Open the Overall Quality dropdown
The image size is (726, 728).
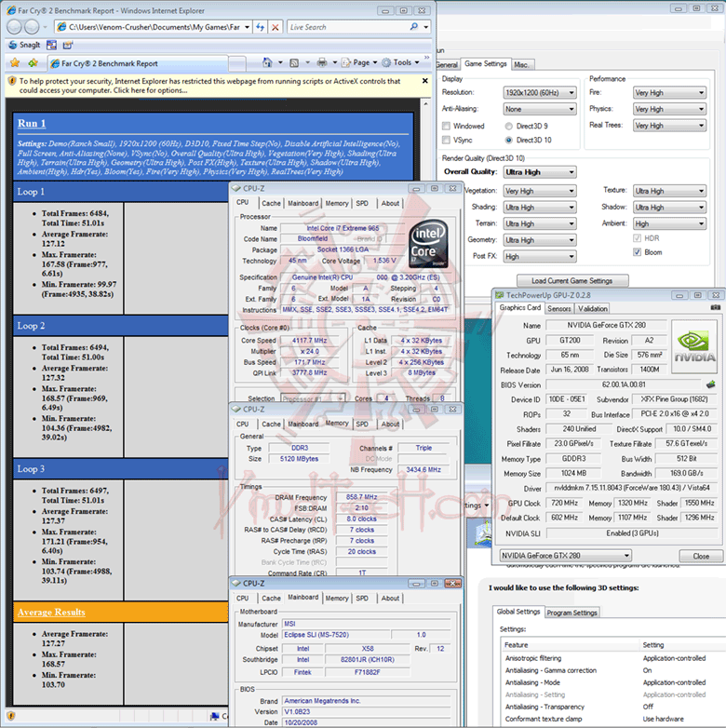pos(540,172)
